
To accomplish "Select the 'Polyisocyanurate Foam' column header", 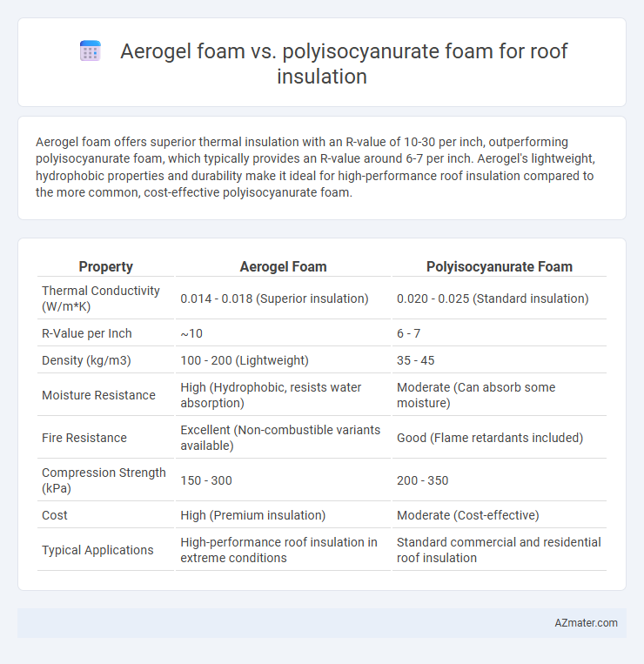I will tap(500, 266).
